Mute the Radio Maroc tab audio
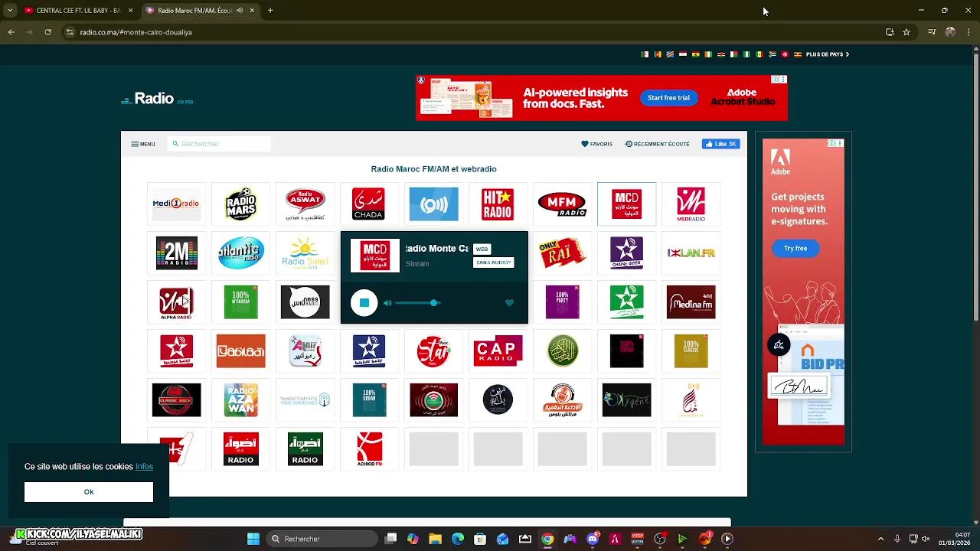Viewport: 980px width, 551px height. pyautogui.click(x=240, y=11)
